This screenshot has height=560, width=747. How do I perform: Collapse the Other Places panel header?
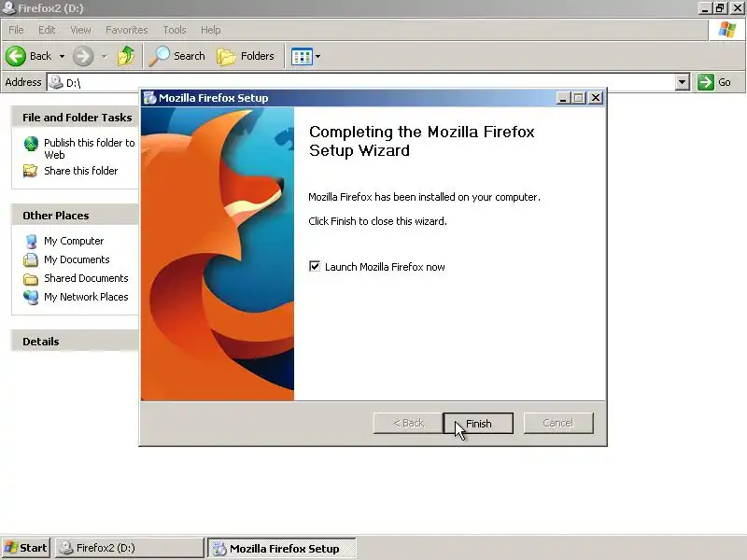[x=76, y=216]
